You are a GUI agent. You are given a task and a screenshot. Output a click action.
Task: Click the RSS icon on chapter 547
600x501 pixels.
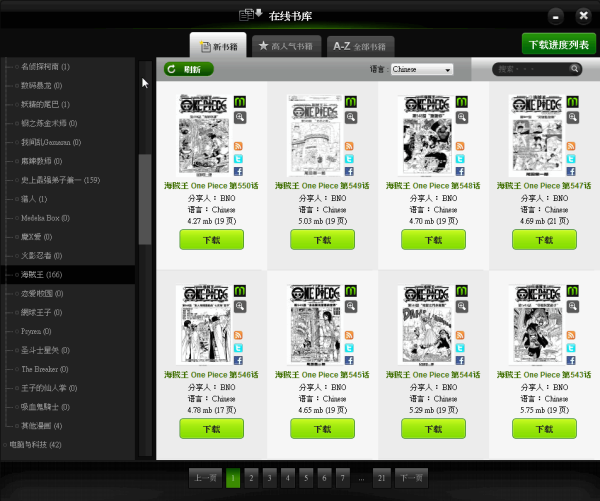tap(571, 146)
